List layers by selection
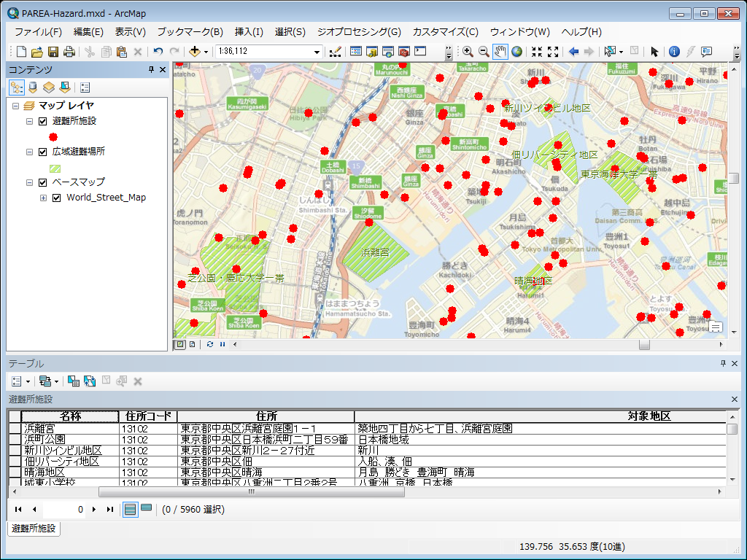The image size is (747, 560). pyautogui.click(x=65, y=87)
